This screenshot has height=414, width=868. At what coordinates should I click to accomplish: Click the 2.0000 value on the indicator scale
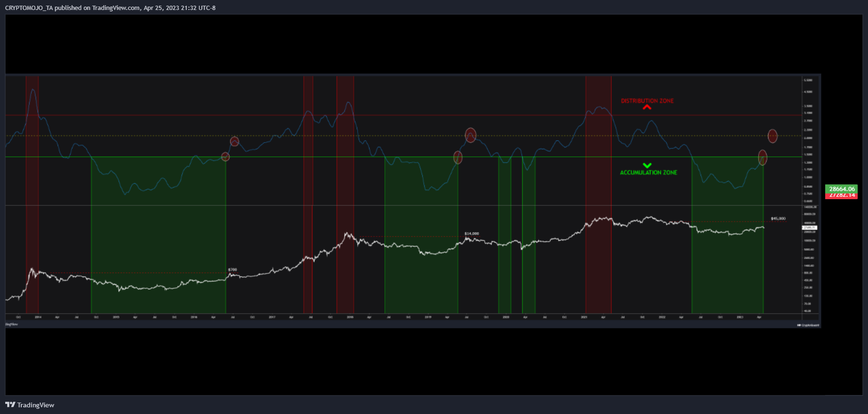(808, 138)
